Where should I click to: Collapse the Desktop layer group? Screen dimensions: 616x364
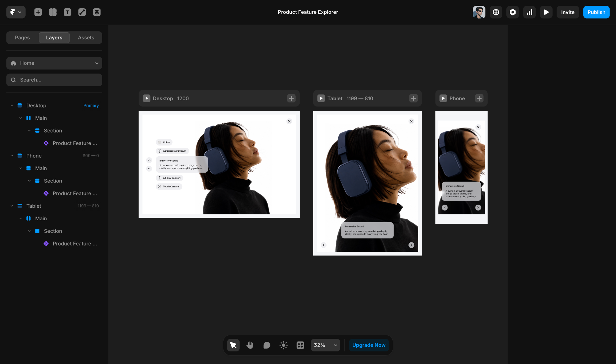point(12,106)
